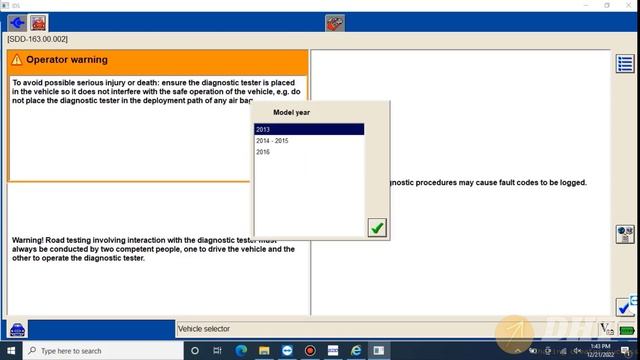Screen dimensions: 640x360
Task: Launch Microsoft Edge from taskbar
Action: coord(241,351)
